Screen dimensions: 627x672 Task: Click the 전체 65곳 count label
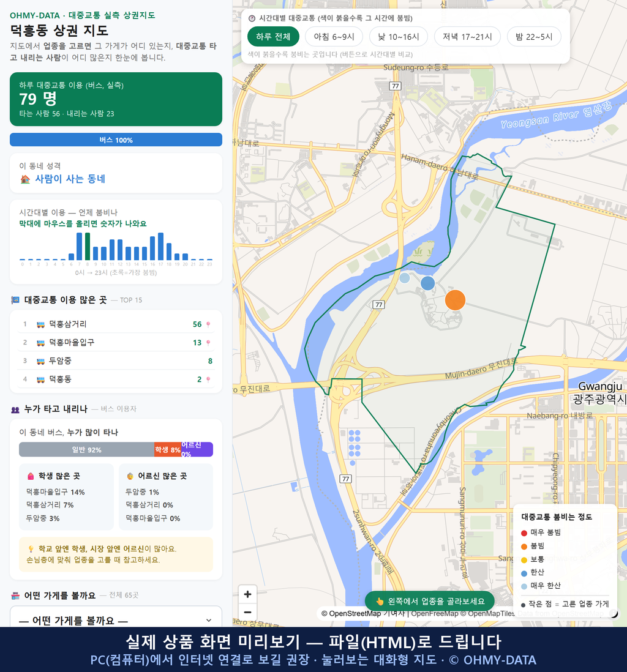124,595
